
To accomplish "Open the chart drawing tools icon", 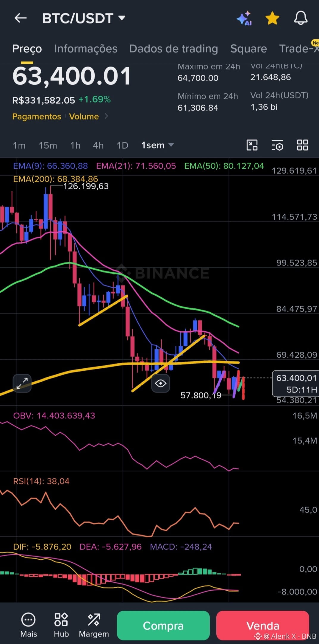I will click(x=252, y=145).
